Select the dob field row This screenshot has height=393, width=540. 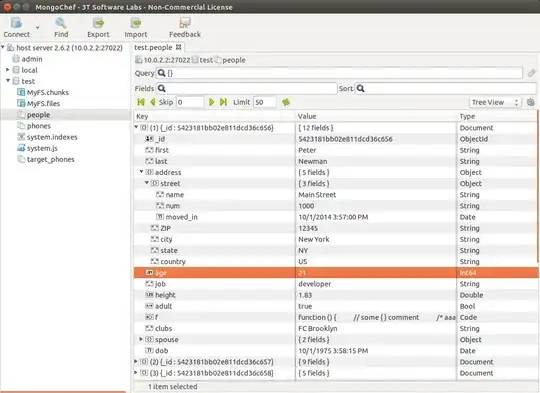(x=335, y=351)
